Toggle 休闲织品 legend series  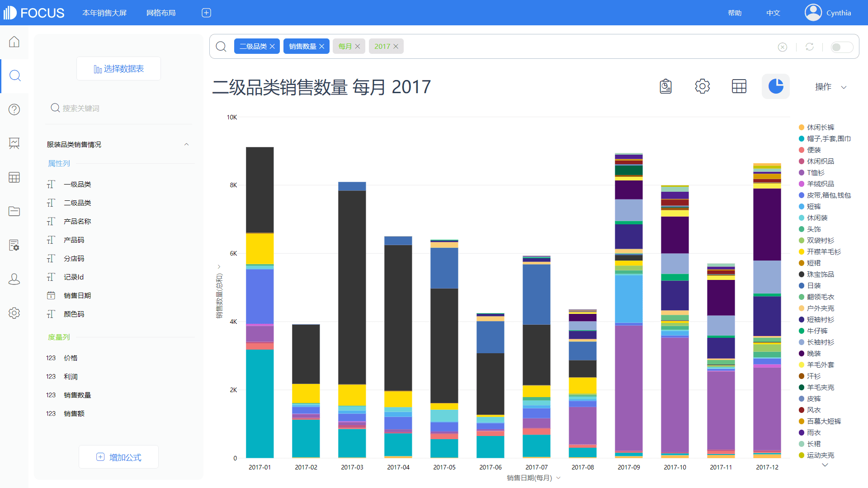[816, 161]
